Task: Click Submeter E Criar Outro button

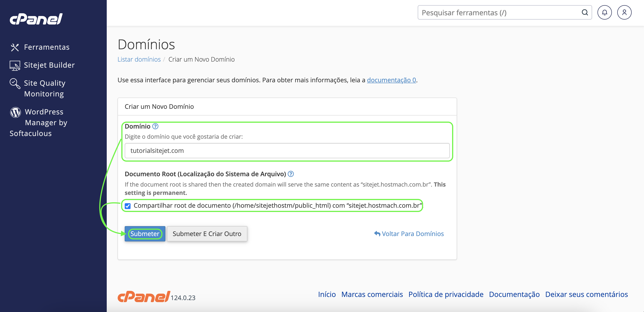Action: click(x=207, y=234)
